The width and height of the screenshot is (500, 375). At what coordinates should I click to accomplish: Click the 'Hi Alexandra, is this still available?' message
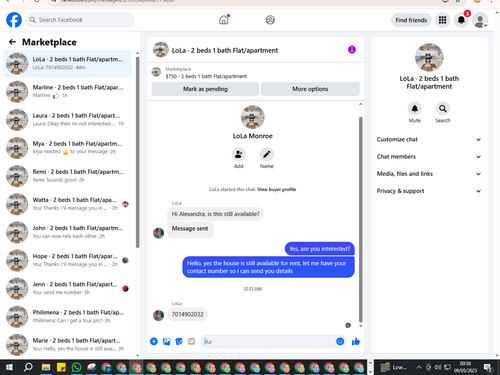215,214
